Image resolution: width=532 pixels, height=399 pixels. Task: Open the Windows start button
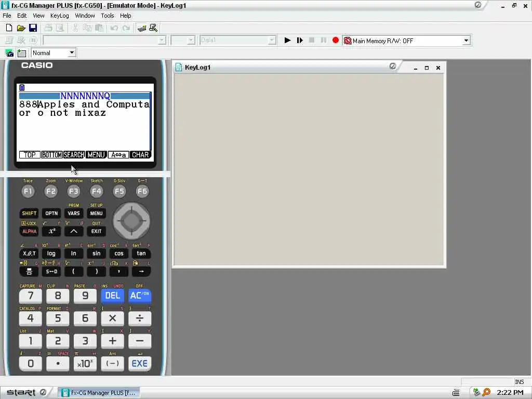coord(26,393)
